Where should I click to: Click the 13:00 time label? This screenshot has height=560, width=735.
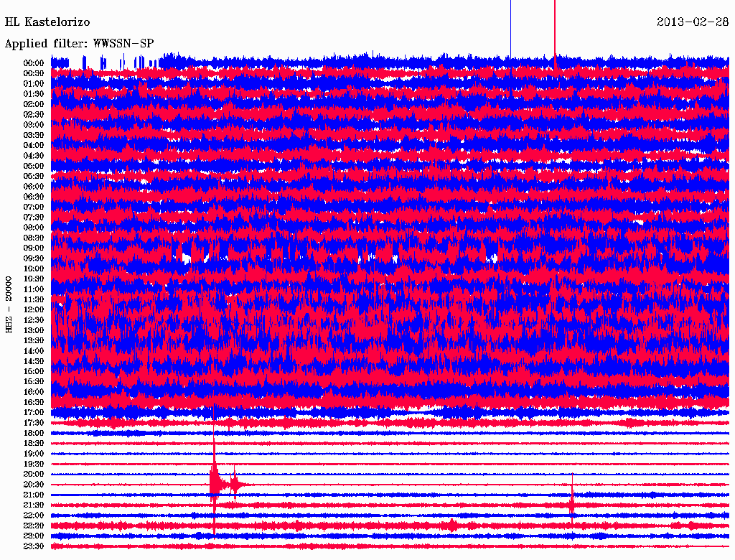point(34,330)
